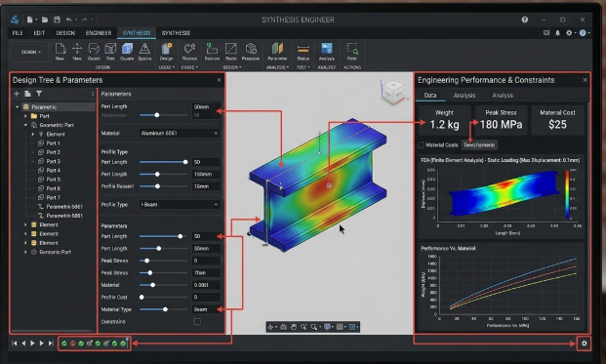Screen dimensions: 606x364
Task: Click the view orientation cube in the viewport
Action: point(393,92)
